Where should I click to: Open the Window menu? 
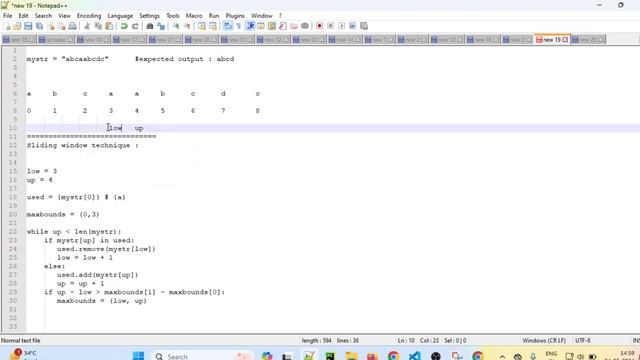click(262, 16)
